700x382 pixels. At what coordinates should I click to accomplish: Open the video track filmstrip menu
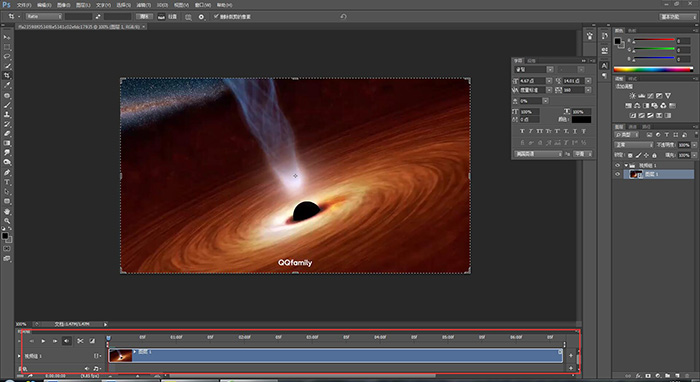(x=96, y=356)
